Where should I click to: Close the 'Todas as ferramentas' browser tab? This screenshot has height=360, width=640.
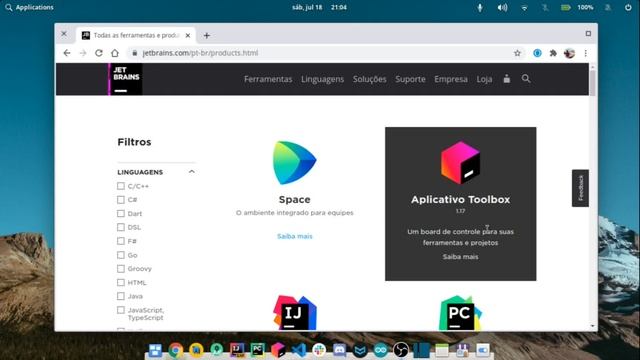point(188,36)
